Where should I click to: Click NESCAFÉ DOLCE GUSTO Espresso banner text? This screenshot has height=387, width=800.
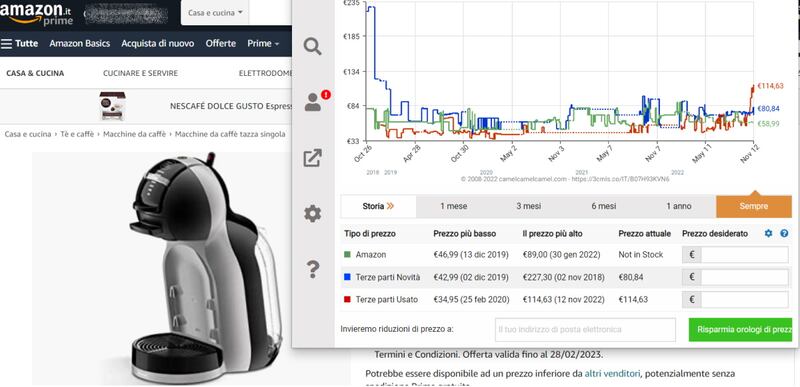point(231,106)
